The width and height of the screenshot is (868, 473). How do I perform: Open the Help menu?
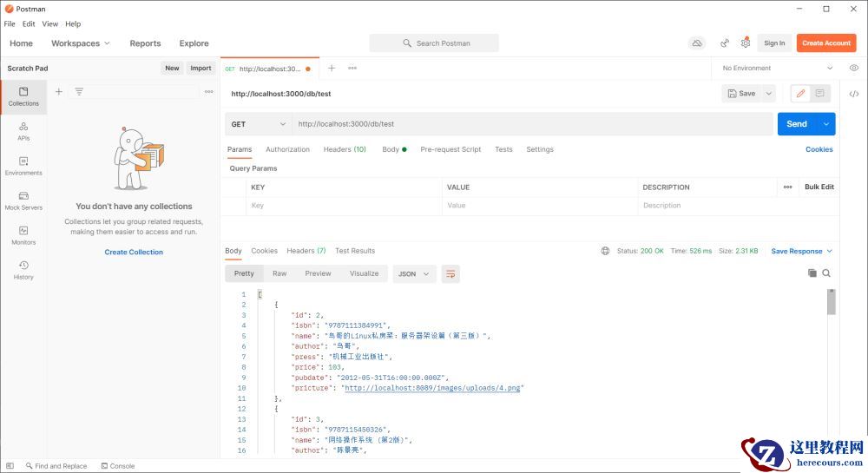(73, 23)
